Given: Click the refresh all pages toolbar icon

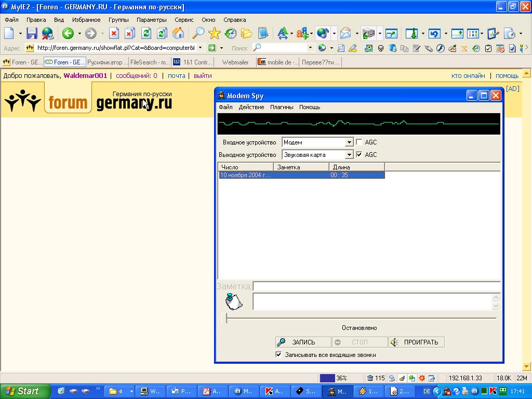Looking at the screenshot, I should 162,33.
